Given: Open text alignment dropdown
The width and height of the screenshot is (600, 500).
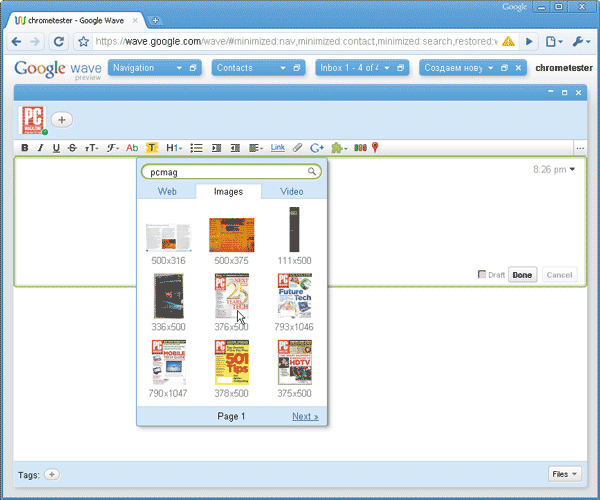Looking at the screenshot, I should point(256,148).
